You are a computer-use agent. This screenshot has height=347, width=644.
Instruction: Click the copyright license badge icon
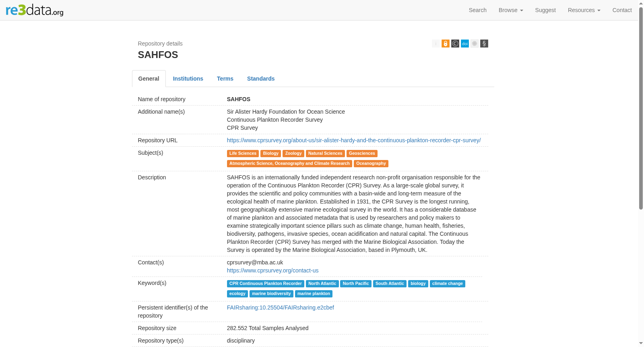point(455,44)
